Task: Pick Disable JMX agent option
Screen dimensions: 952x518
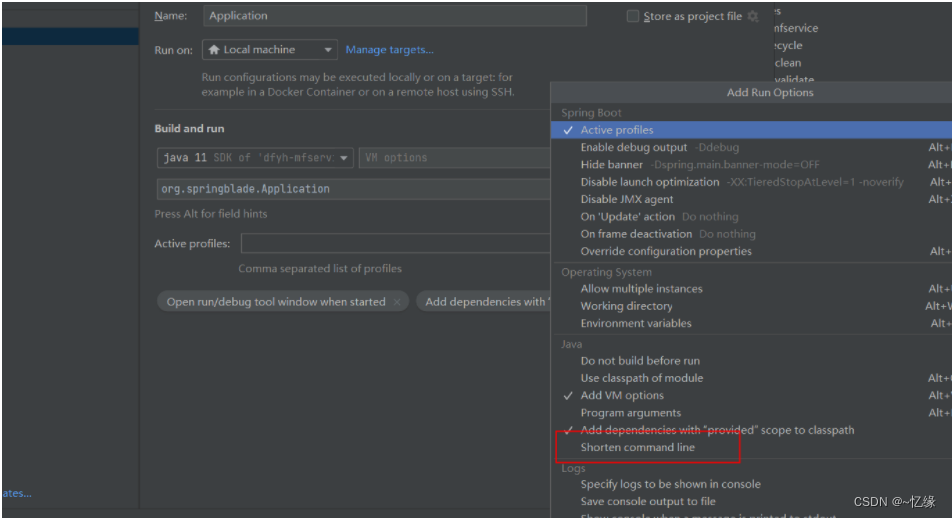Action: coord(627,199)
